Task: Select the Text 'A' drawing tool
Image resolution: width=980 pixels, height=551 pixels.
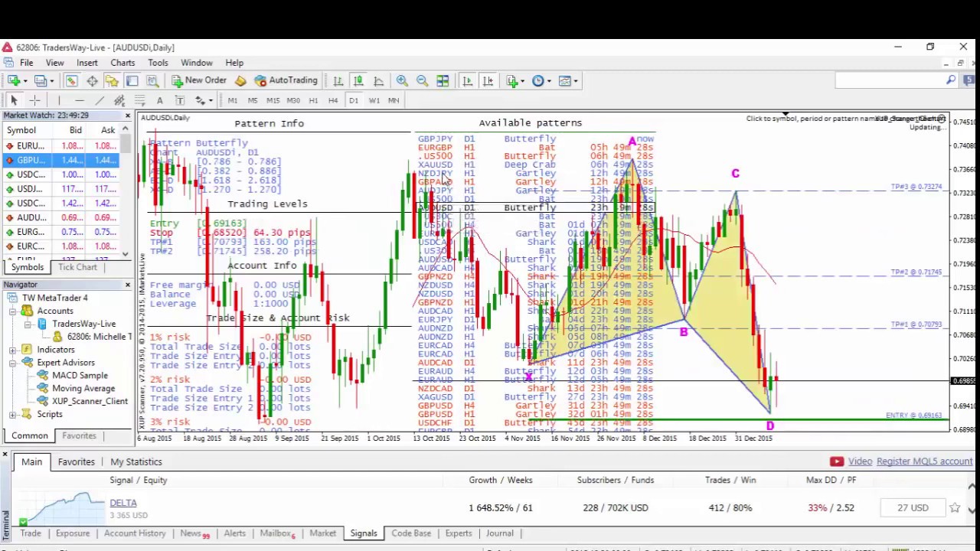Action: pos(159,100)
